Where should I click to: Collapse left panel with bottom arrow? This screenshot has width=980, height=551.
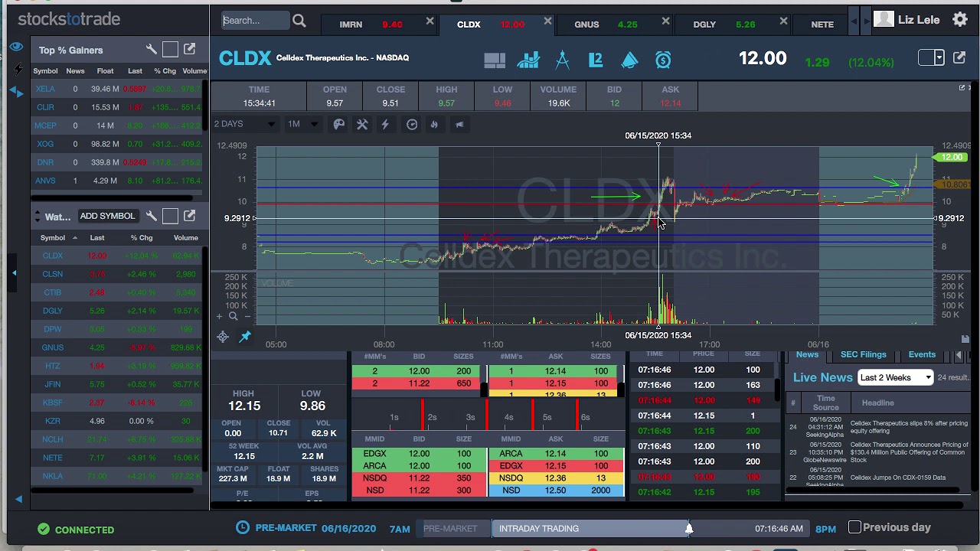(x=18, y=499)
